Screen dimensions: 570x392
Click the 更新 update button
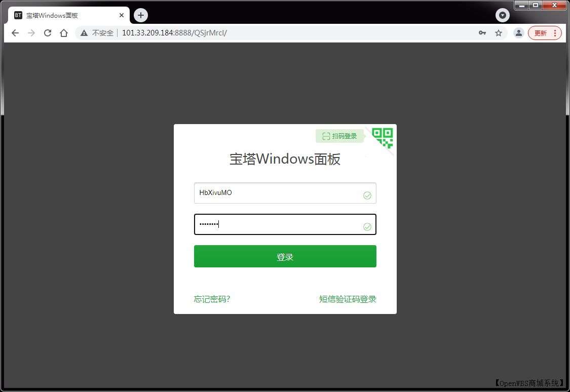point(542,32)
